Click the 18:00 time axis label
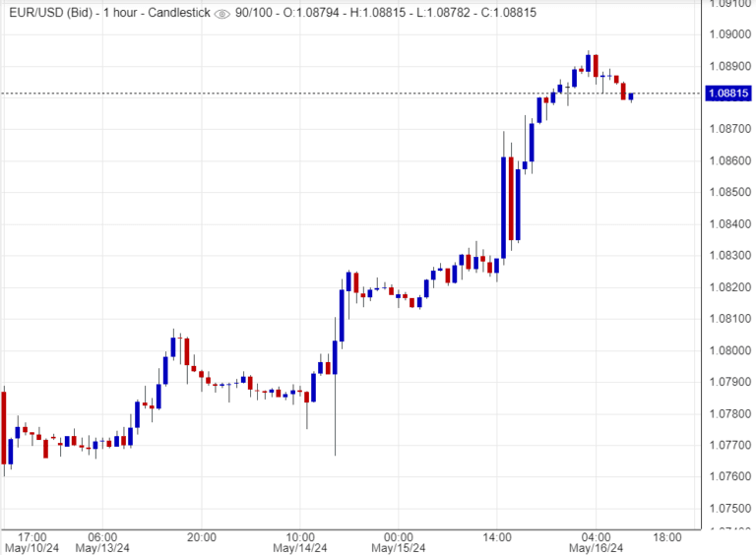 (667, 537)
